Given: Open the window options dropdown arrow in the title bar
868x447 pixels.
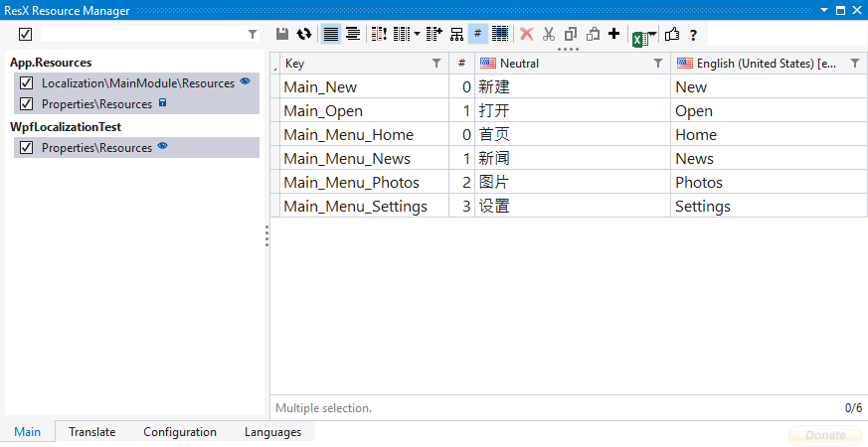Looking at the screenshot, I should [x=824, y=10].
